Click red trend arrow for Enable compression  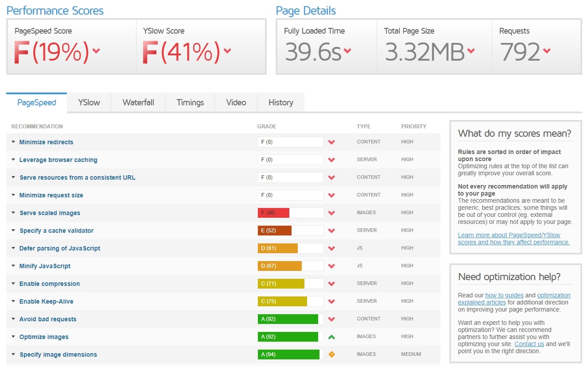(331, 284)
